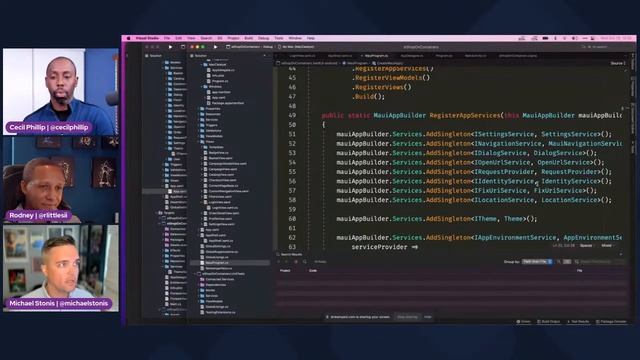Screen dimensions: 640x360
Task: Click the ISettingsService singleton line 51
Action: [474, 134]
